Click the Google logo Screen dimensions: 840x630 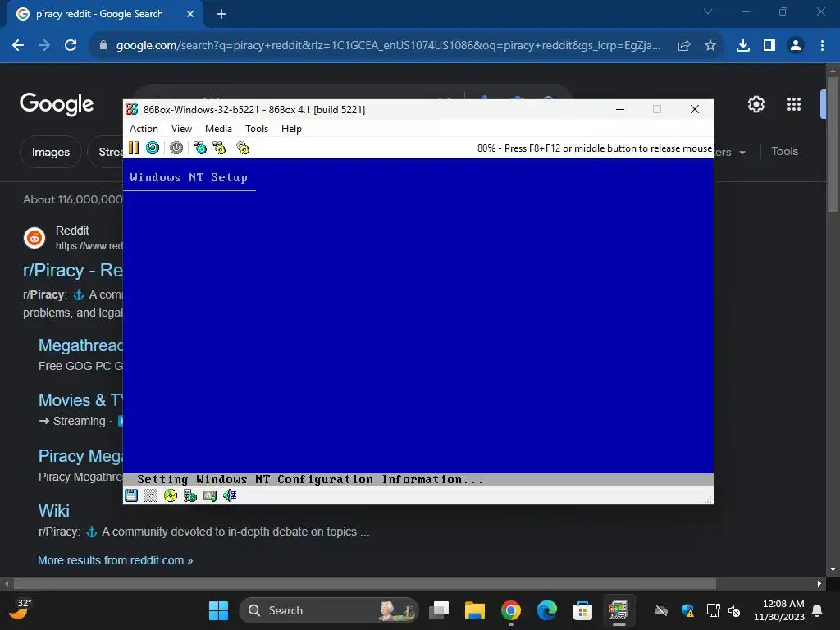57,104
